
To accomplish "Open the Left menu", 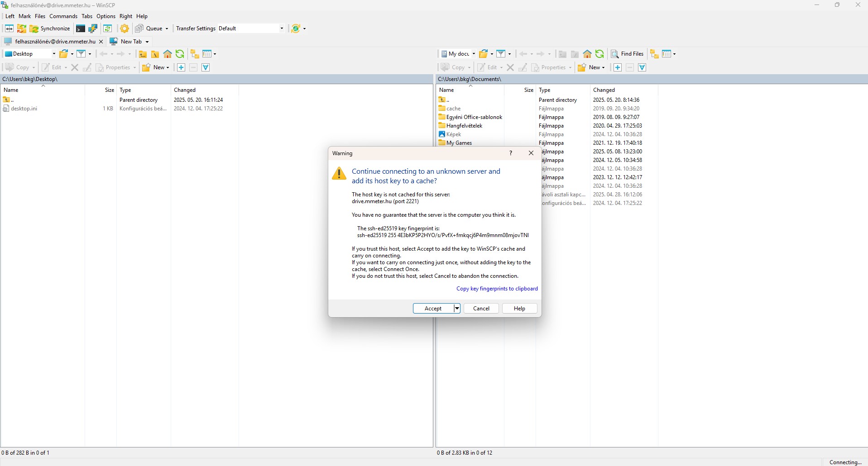I will (x=10, y=16).
